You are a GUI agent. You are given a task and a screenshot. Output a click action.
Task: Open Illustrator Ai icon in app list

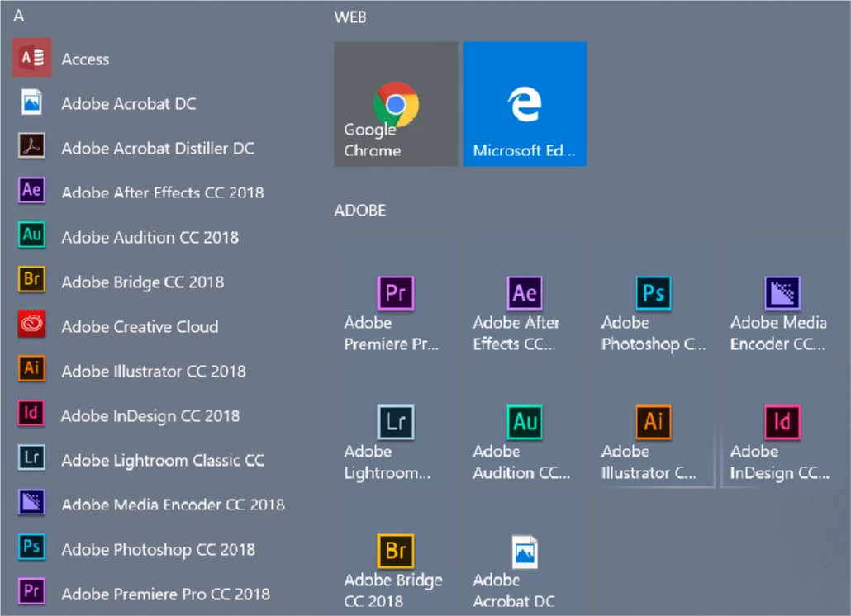[x=31, y=369]
